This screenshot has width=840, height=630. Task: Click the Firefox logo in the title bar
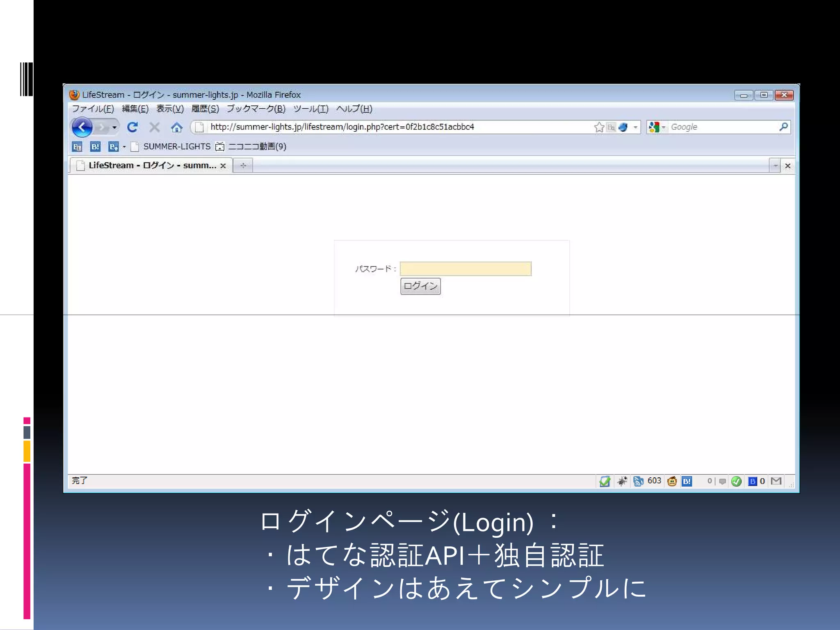[74, 95]
